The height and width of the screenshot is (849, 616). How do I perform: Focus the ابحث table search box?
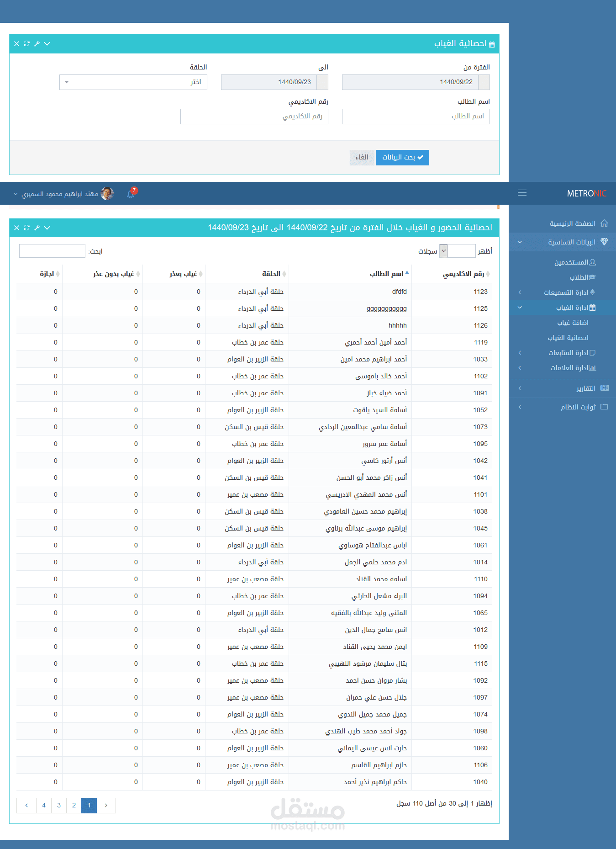click(52, 251)
